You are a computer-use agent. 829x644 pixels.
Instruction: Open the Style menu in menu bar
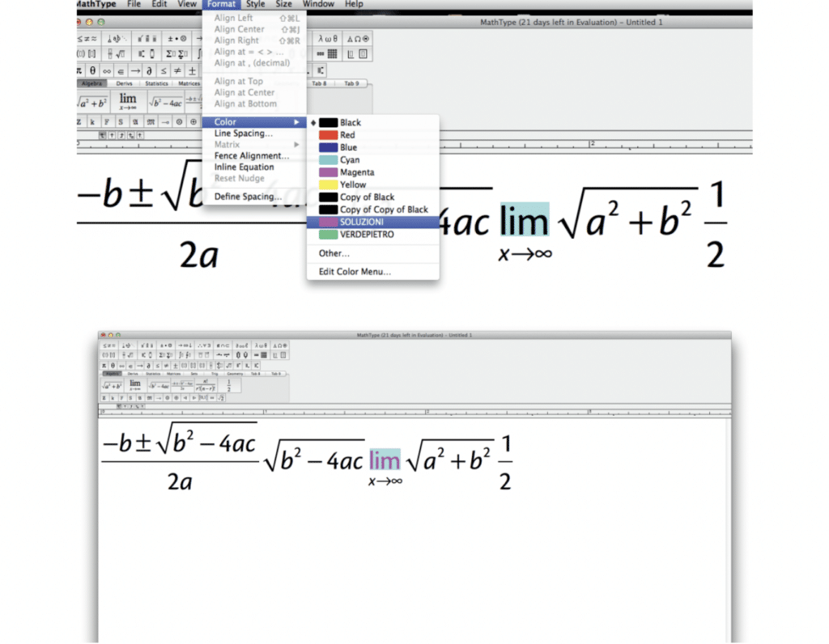pos(255,4)
